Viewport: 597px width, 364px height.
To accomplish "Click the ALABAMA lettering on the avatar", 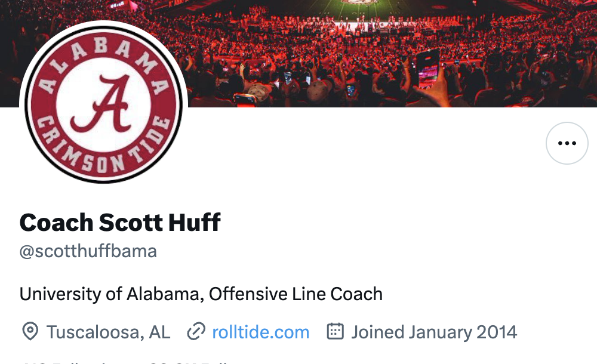I will (104, 49).
